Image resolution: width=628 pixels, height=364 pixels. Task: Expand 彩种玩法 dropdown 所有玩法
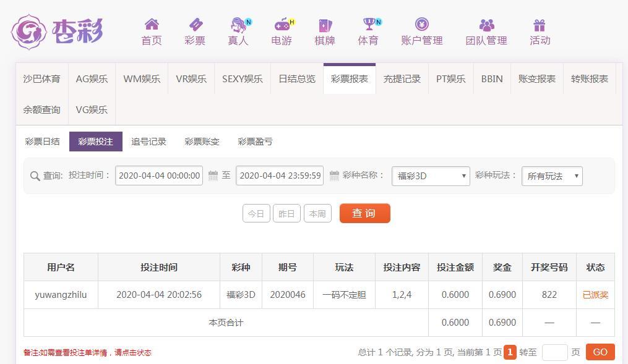click(x=552, y=176)
